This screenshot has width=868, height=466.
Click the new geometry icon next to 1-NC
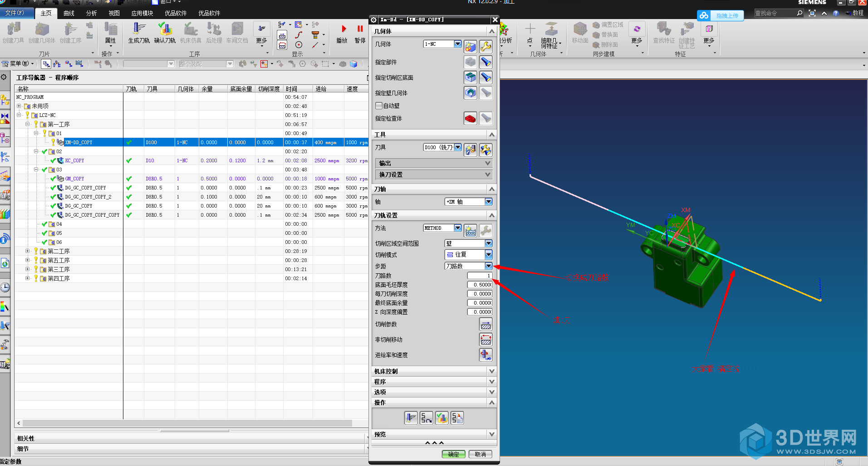(471, 46)
